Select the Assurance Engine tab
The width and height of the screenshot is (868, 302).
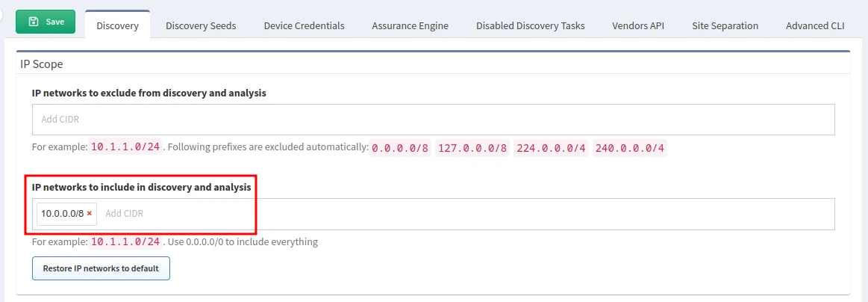coord(410,25)
